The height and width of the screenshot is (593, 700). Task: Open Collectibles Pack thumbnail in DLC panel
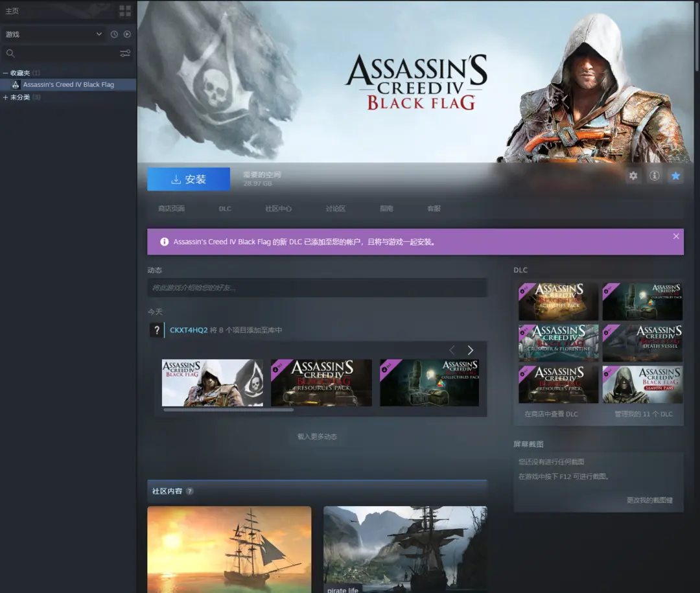642,301
